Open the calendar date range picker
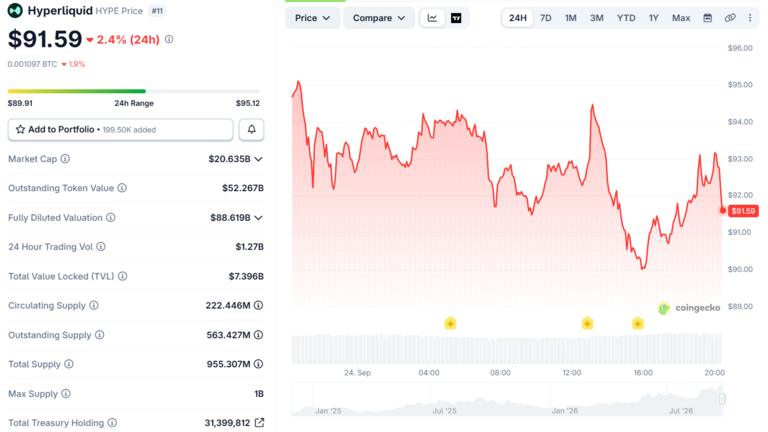 pos(707,18)
